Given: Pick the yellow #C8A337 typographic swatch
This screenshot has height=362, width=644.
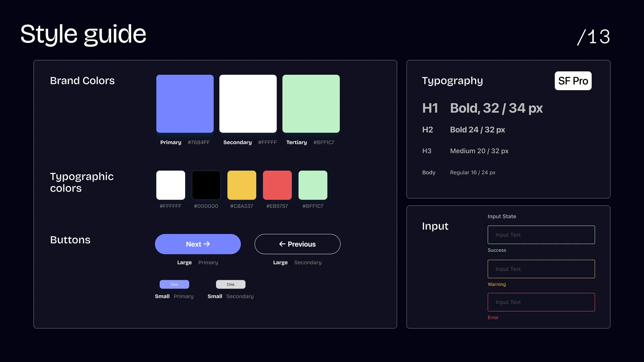Looking at the screenshot, I should (242, 185).
